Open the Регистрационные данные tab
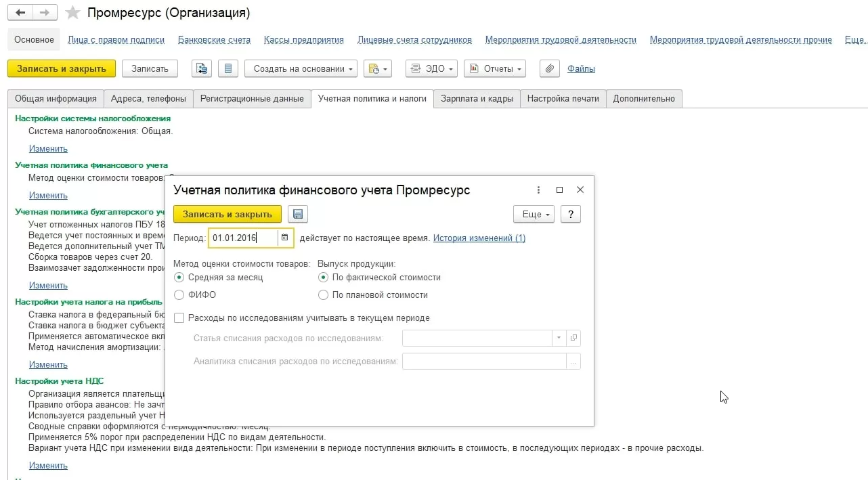 pos(252,98)
